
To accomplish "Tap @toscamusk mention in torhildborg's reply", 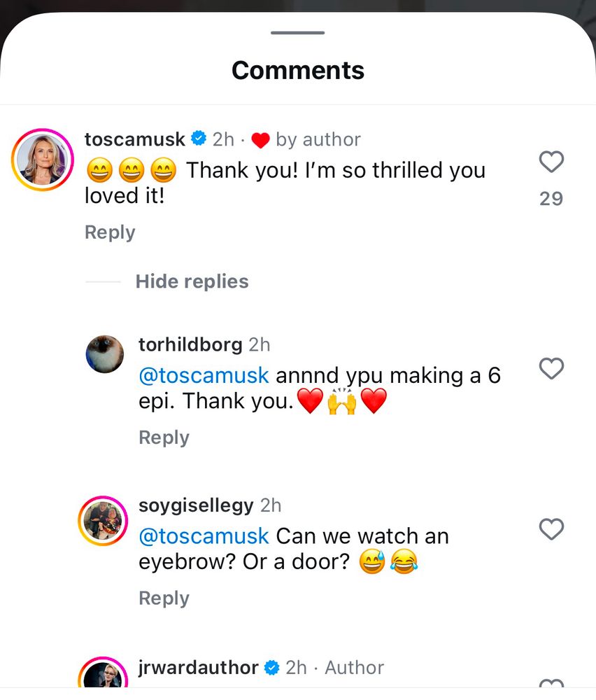I will 204,375.
